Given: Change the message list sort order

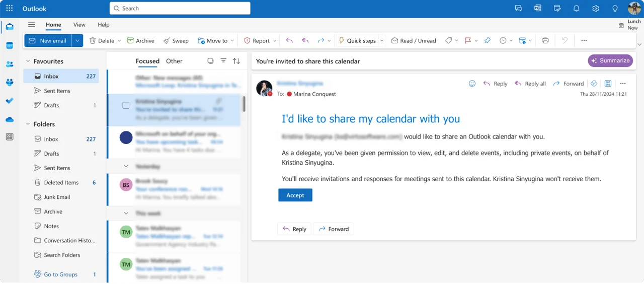Looking at the screenshot, I should pyautogui.click(x=236, y=61).
